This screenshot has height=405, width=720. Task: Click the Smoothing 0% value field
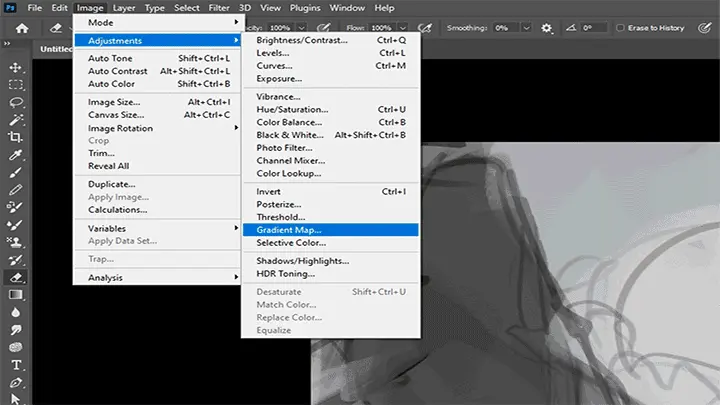coord(506,28)
